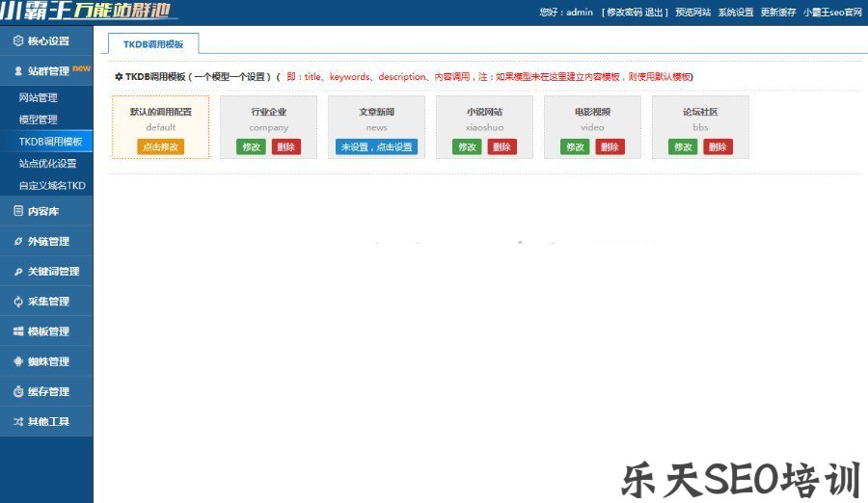Collapse the 站群管理 menu section

click(x=46, y=71)
